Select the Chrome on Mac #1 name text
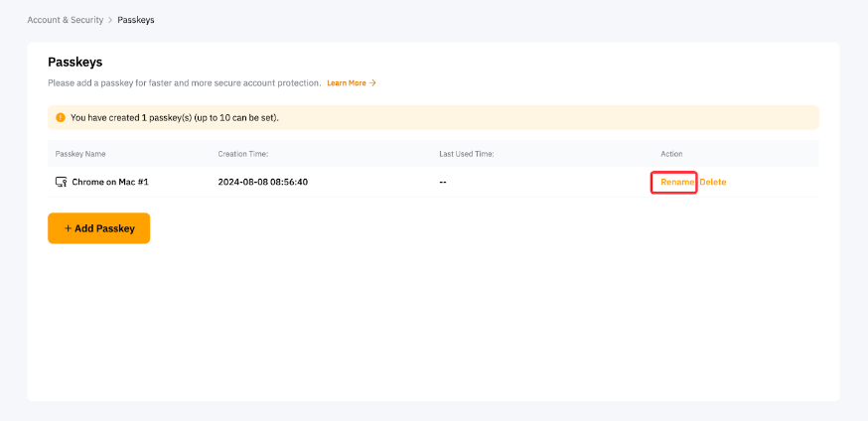The height and width of the screenshot is (421, 868). 110,183
